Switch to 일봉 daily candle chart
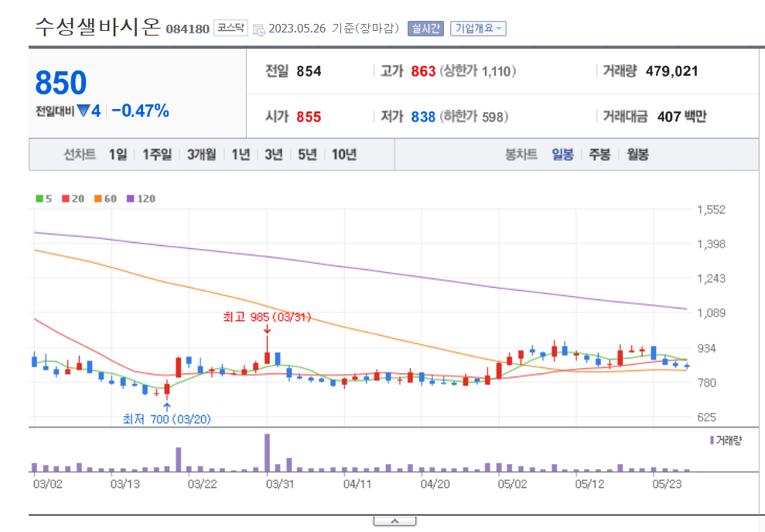The height and width of the screenshot is (532, 765). [562, 155]
